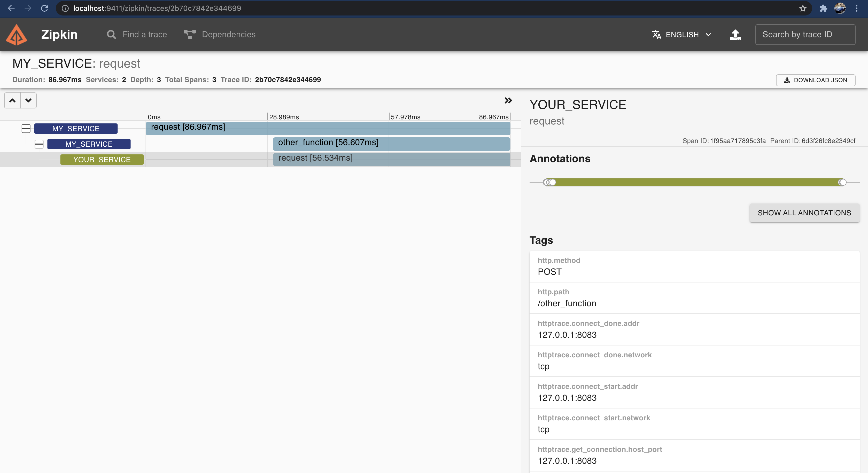The height and width of the screenshot is (473, 868).
Task: Collapse the nested MY_SERVICE span node
Action: (x=39, y=144)
